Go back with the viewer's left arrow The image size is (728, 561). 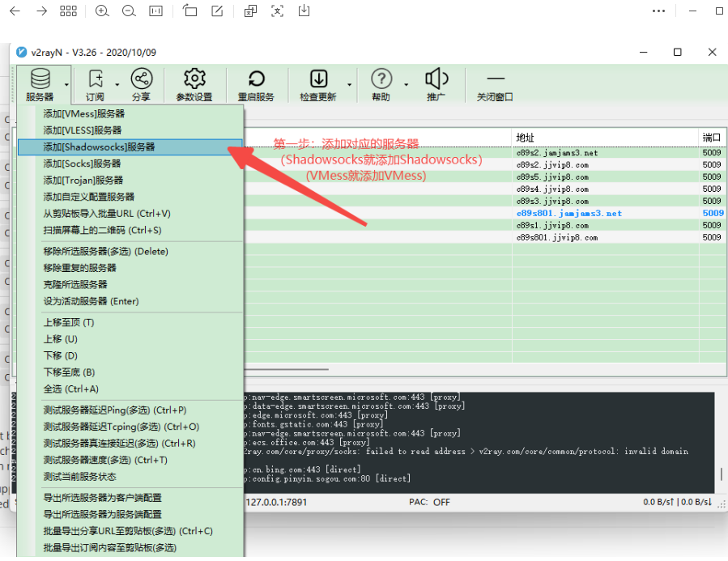[x=15, y=11]
